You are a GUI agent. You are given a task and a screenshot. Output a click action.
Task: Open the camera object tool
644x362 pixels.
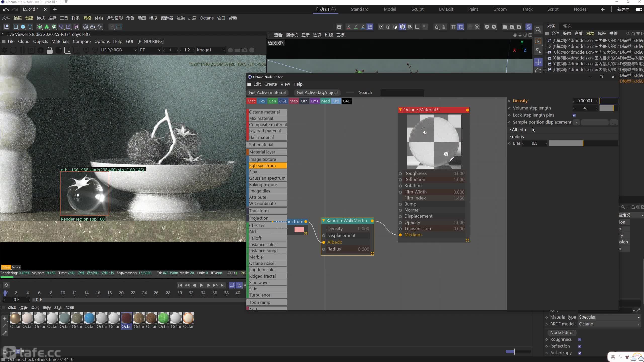[x=93, y=27]
